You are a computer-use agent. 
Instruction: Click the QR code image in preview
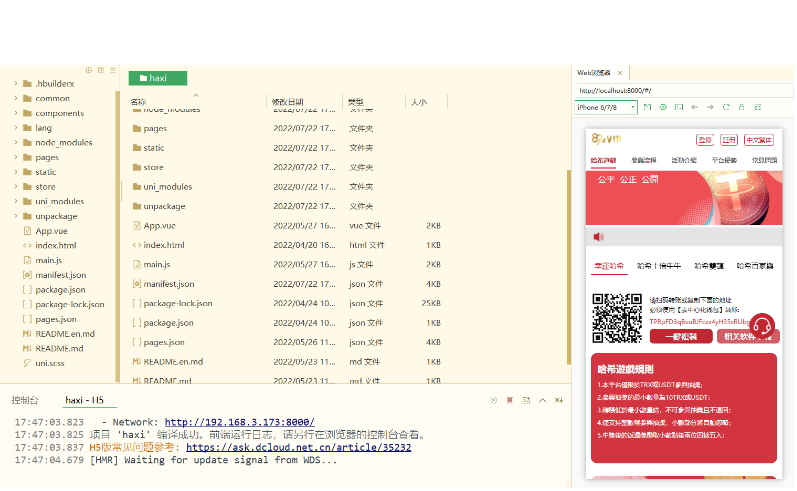617,318
